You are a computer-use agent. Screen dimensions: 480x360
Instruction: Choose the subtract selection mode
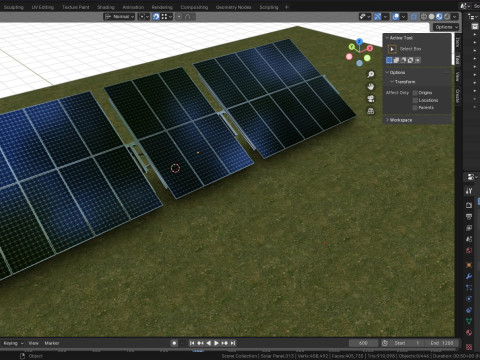pyautogui.click(x=403, y=60)
